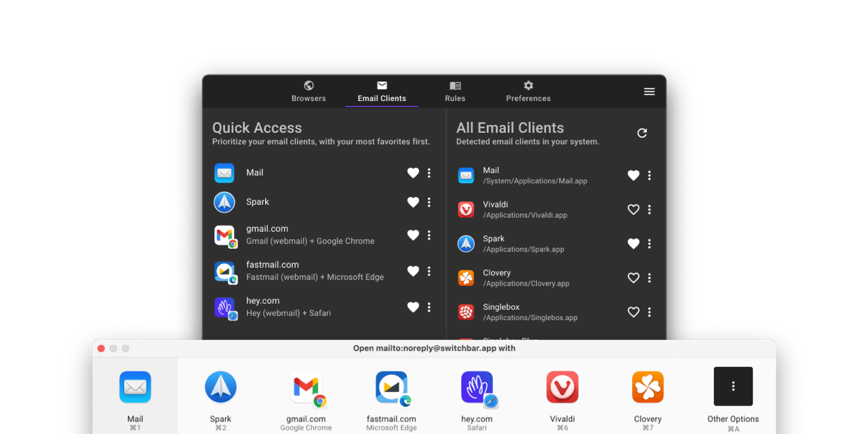The image size is (868, 434).
Task: Favorite Vivaldi in All Email Clients
Action: coord(633,210)
